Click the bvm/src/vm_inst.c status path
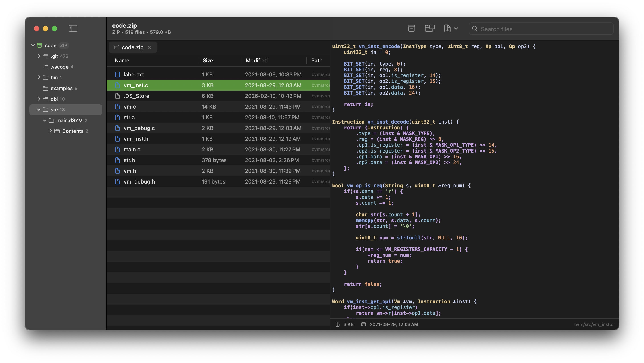 coord(593,324)
